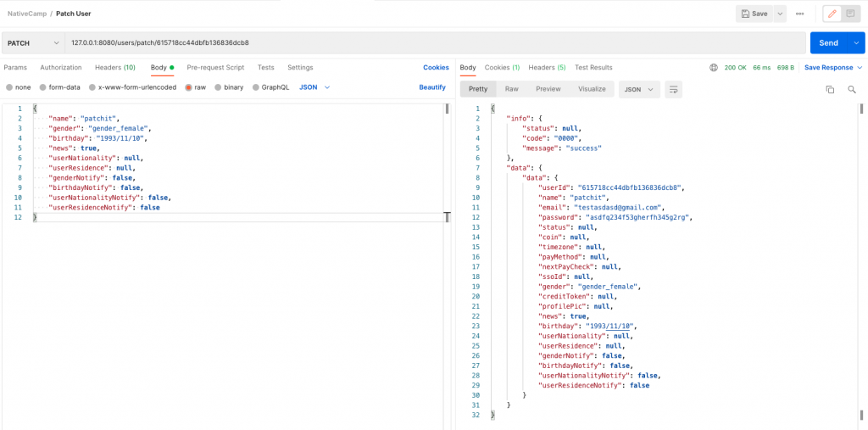Viewport: 868px width, 430px height.
Task: Click the request URL input field
Action: [435, 42]
